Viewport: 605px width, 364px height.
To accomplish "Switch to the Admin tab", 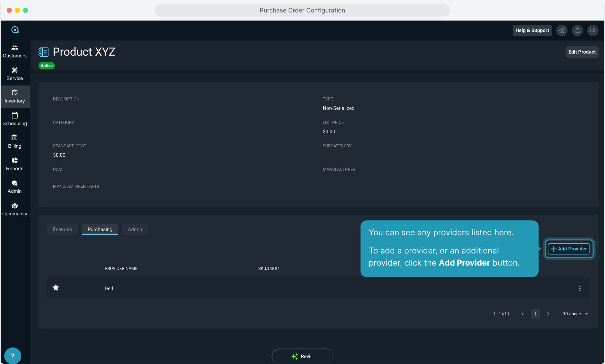I will tap(135, 230).
